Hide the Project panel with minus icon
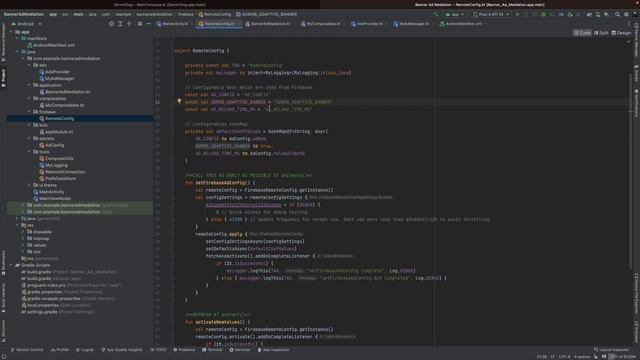 pos(149,24)
